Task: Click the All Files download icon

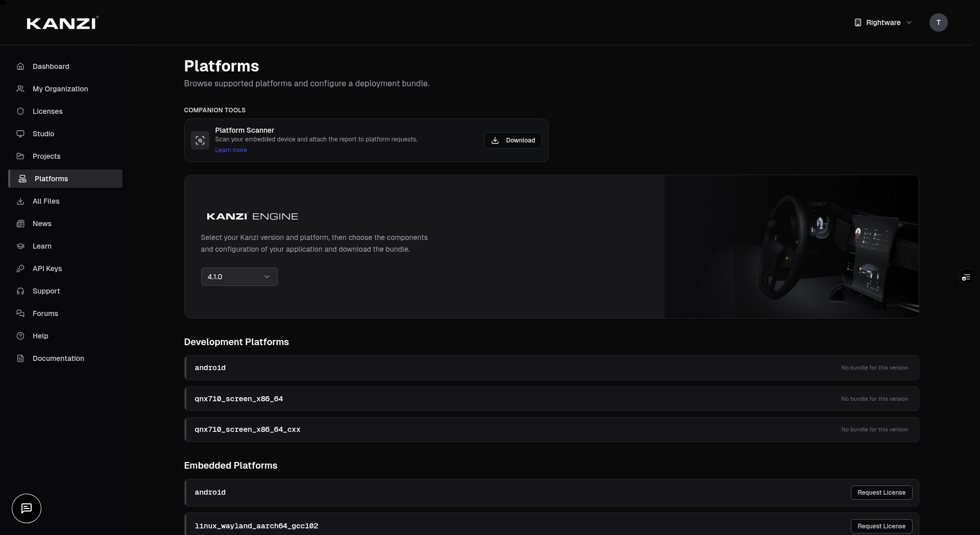Action: (20, 201)
